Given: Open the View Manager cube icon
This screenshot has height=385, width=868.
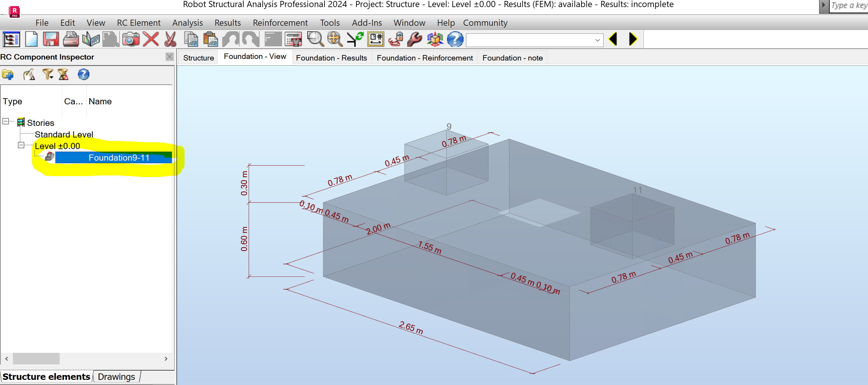Looking at the screenshot, I should (x=435, y=39).
